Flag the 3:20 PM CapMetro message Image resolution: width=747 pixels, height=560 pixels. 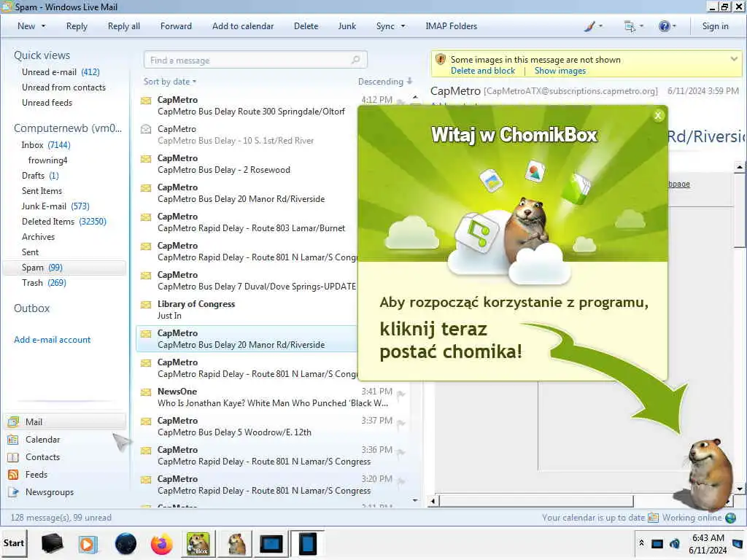coord(401,481)
